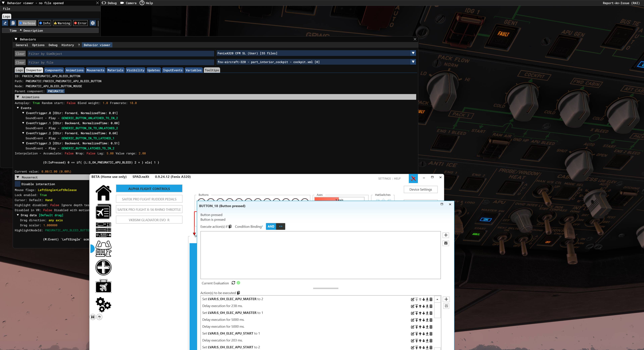The width and height of the screenshot is (644, 350).
Task: Open SPAD.neXt home icon
Action: [x=103, y=193]
